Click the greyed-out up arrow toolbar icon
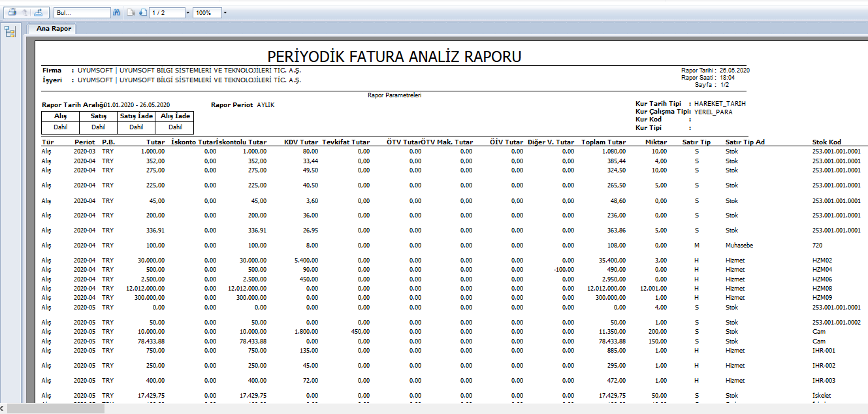The width and height of the screenshot is (868, 414). point(25,12)
